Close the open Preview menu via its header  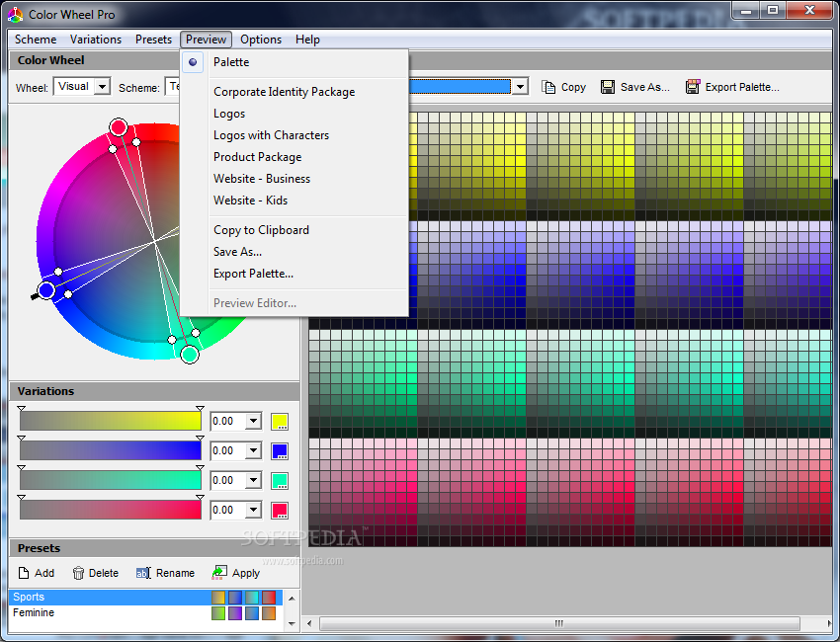207,40
